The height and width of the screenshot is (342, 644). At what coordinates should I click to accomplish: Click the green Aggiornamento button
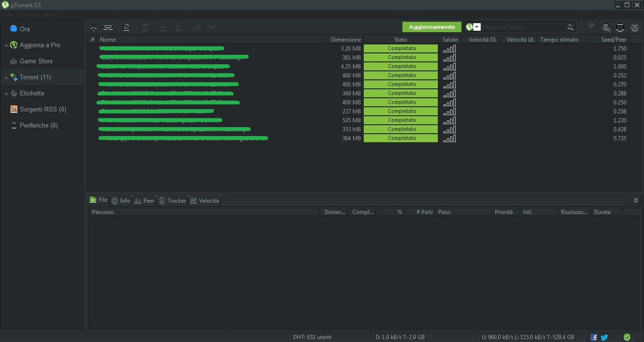pos(432,27)
